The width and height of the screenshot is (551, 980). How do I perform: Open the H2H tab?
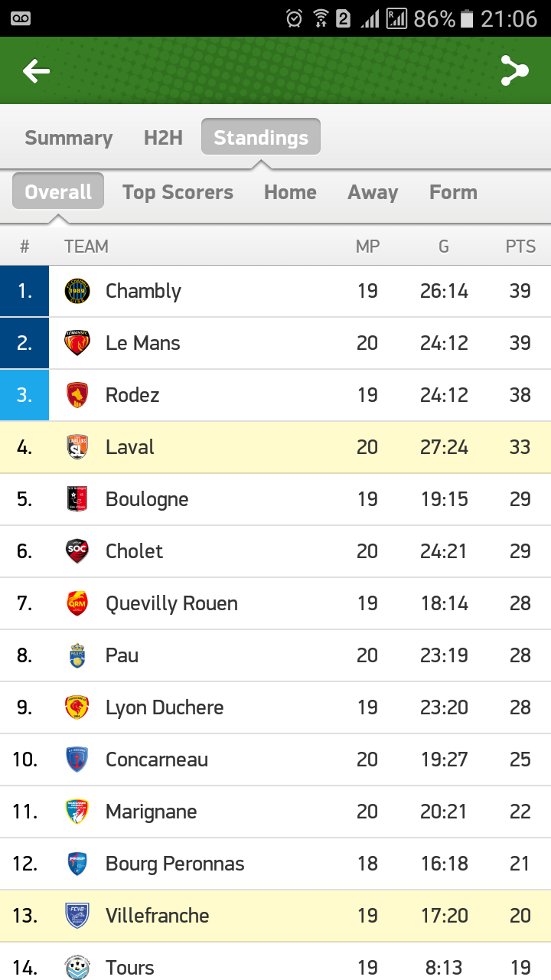(x=163, y=138)
